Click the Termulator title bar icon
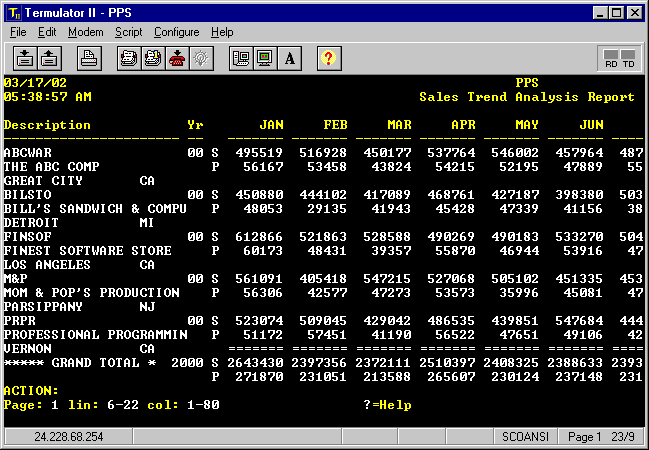The image size is (649, 450). 14,13
